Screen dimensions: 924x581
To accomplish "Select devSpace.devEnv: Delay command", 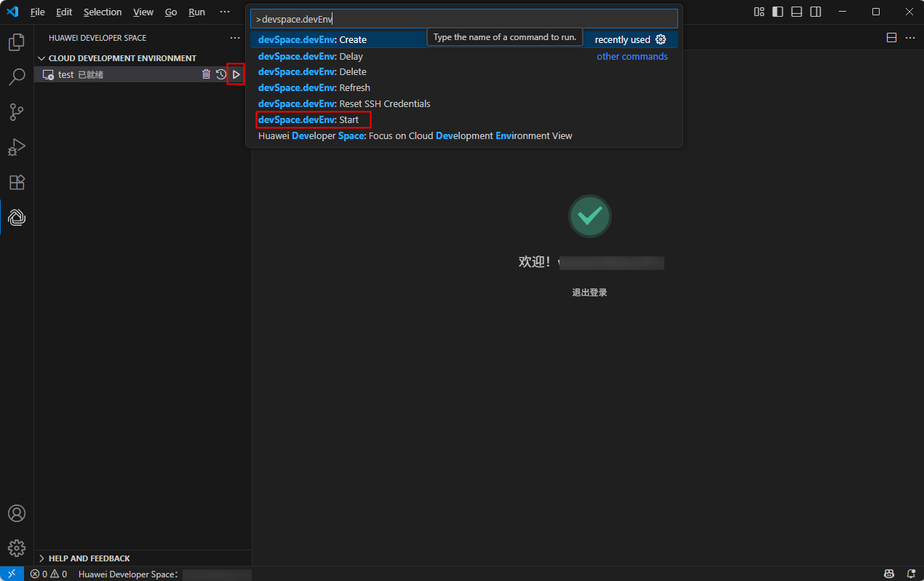I will [x=464, y=56].
